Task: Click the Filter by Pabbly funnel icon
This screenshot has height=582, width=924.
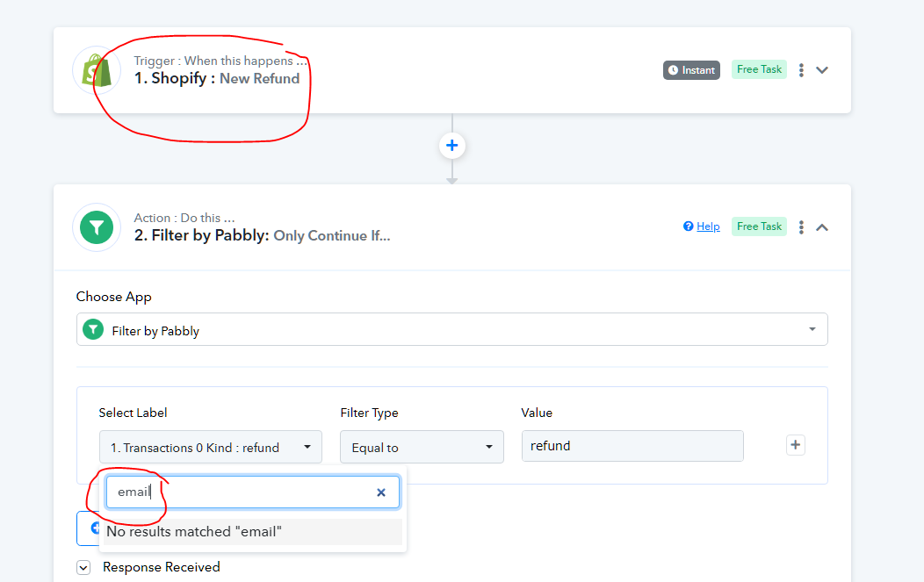Action: [x=97, y=227]
